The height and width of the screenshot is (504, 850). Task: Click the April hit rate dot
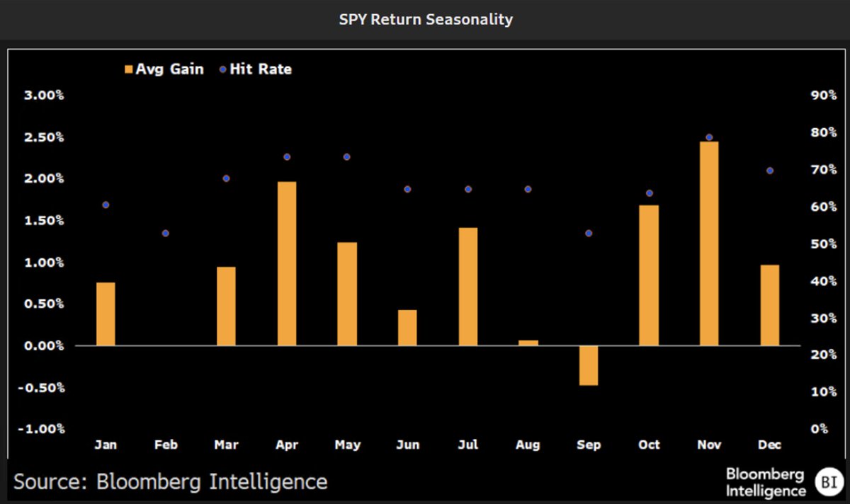[x=287, y=157]
